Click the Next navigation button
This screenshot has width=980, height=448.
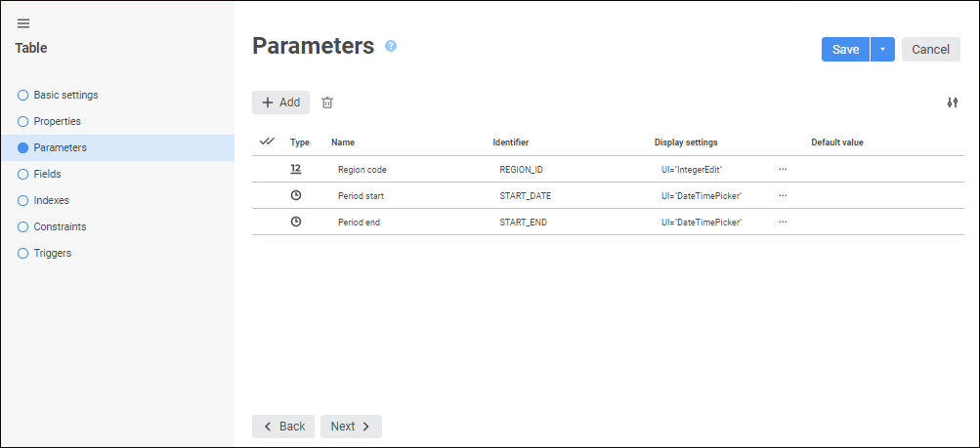pyautogui.click(x=351, y=427)
